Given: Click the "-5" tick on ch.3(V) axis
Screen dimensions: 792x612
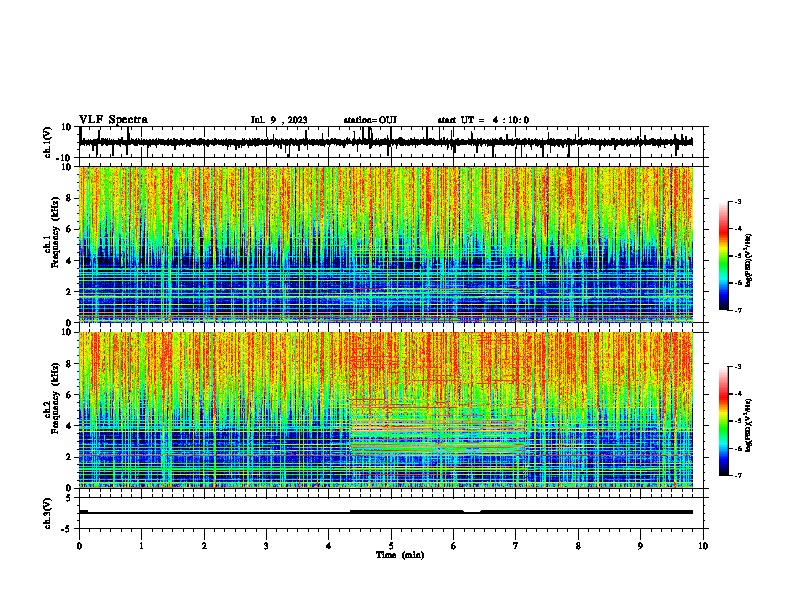Looking at the screenshot, I should point(67,529).
